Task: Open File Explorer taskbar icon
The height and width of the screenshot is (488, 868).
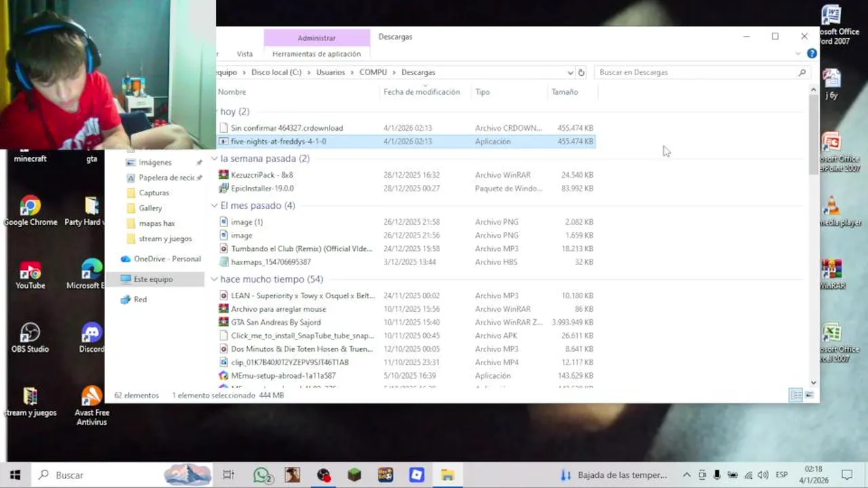Action: pyautogui.click(x=448, y=475)
